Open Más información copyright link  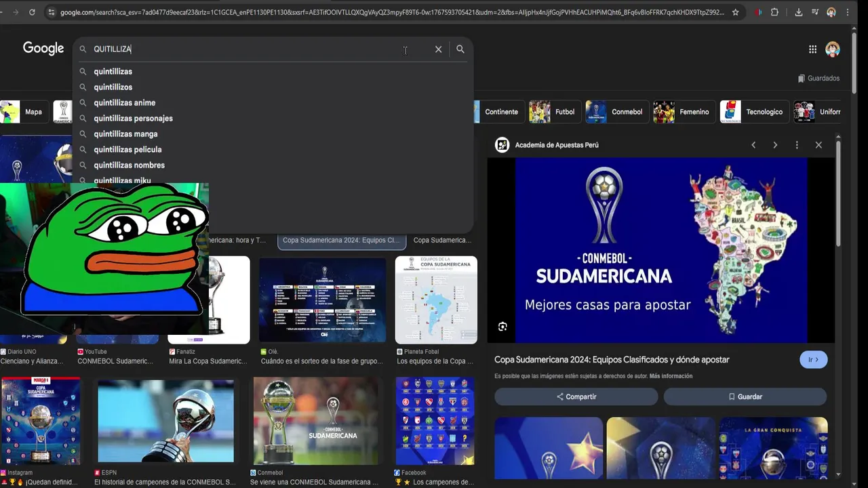point(671,376)
